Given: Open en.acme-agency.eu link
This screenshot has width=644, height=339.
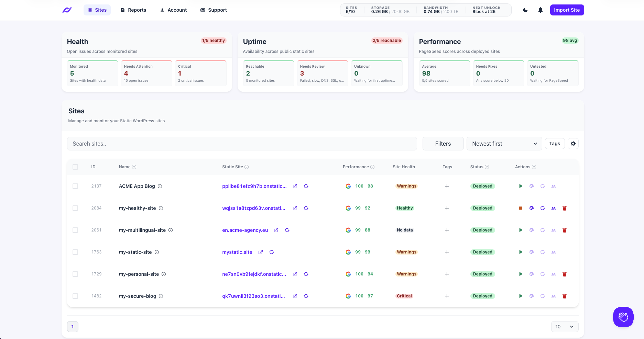Looking at the screenshot, I should [245, 230].
